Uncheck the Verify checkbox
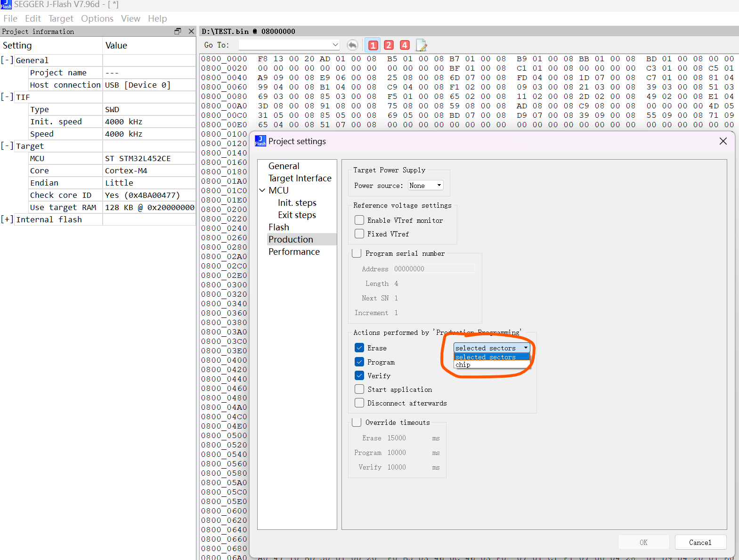The image size is (739, 560). (x=359, y=375)
